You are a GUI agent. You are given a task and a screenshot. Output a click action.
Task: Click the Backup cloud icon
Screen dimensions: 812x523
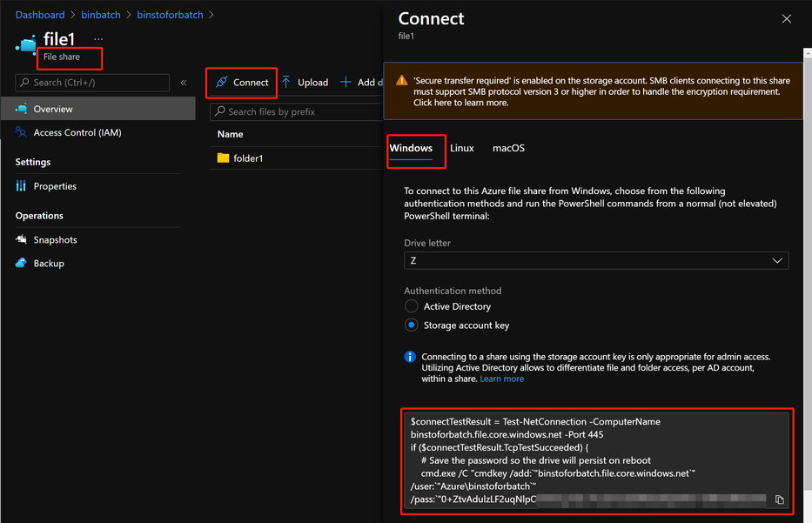coord(21,263)
